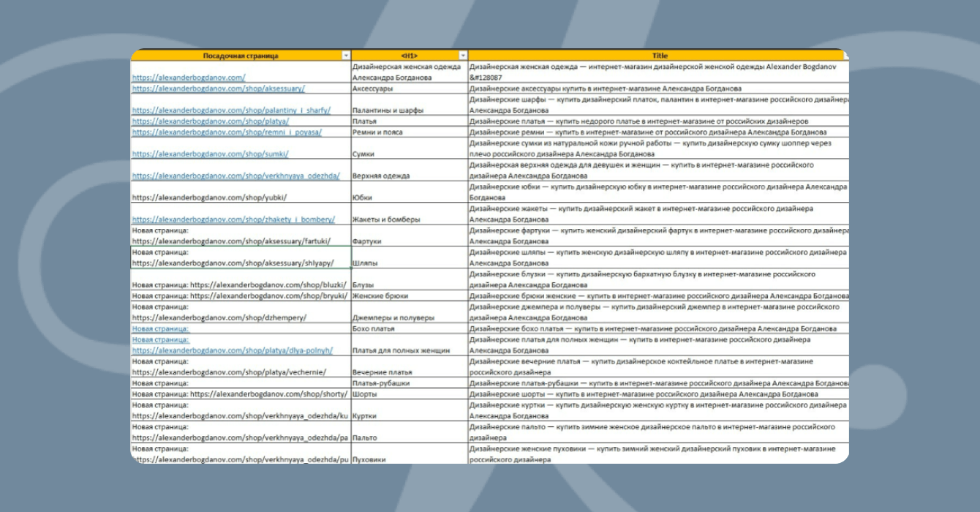Follow the shop/verkhnyaya_odezhda/ link

pos(235,176)
